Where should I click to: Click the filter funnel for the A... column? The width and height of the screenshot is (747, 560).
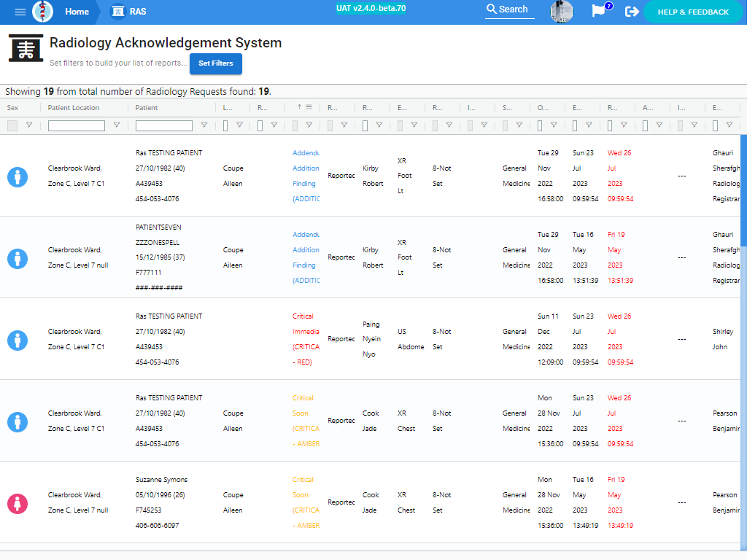659,125
